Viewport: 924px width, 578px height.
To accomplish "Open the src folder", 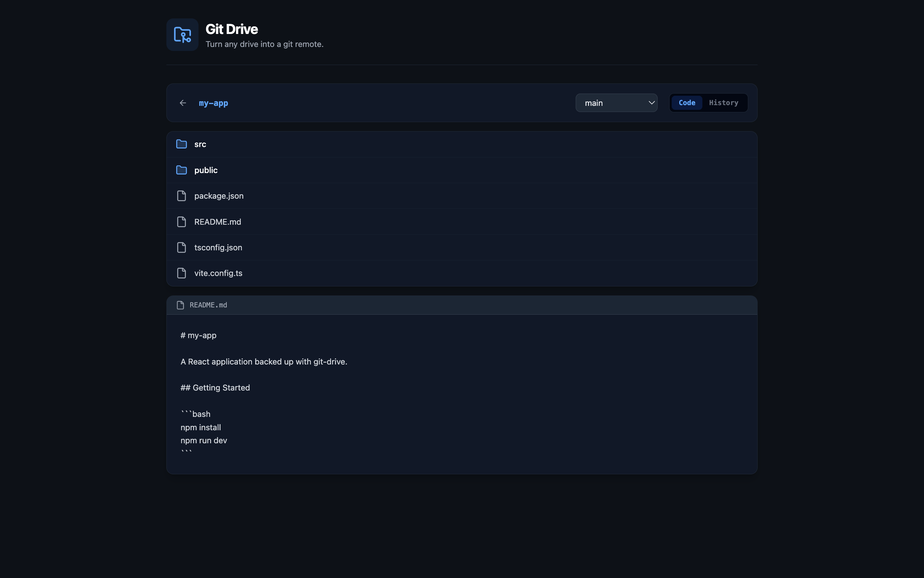I will (x=462, y=144).
